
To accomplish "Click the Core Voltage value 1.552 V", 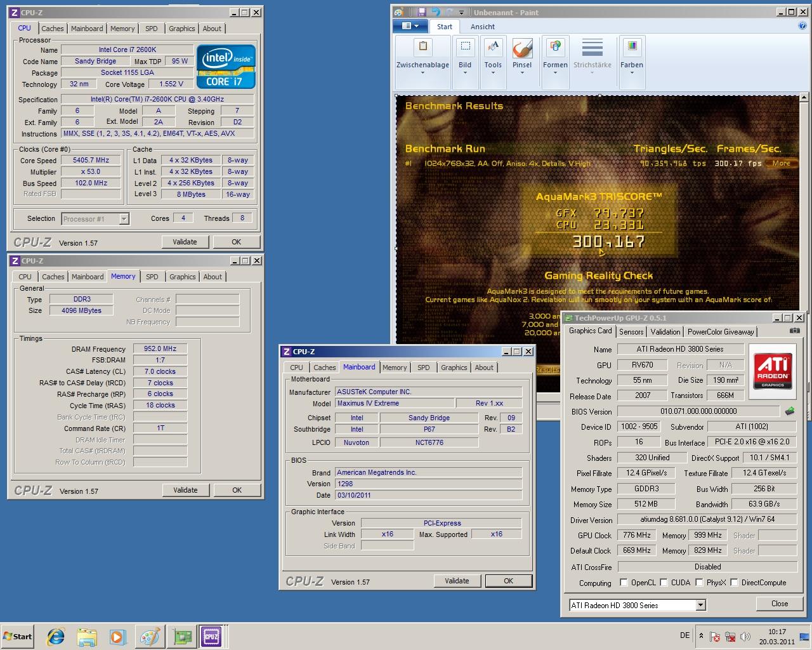I will tap(171, 84).
